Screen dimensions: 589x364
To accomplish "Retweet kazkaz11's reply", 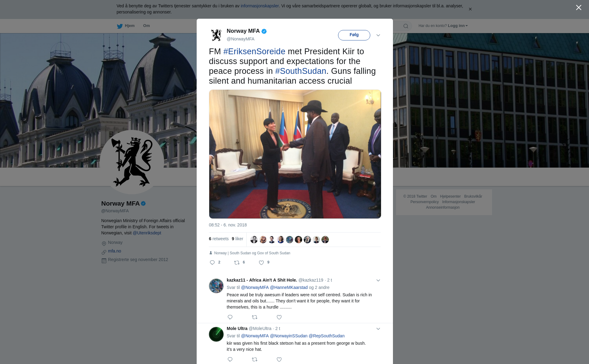I will tap(255, 317).
